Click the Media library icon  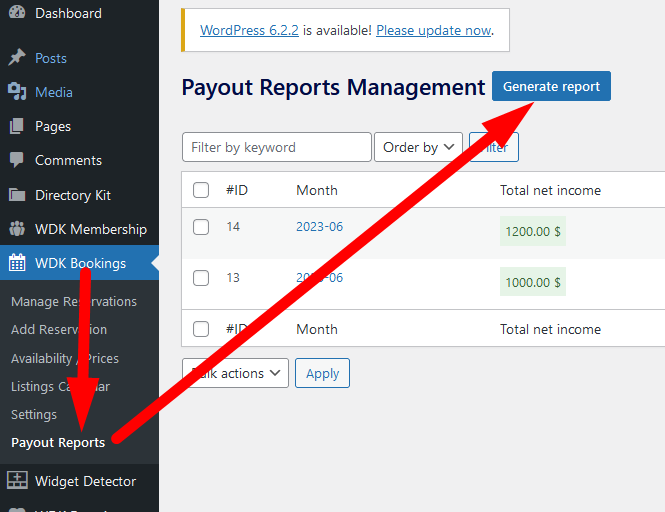[x=17, y=92]
